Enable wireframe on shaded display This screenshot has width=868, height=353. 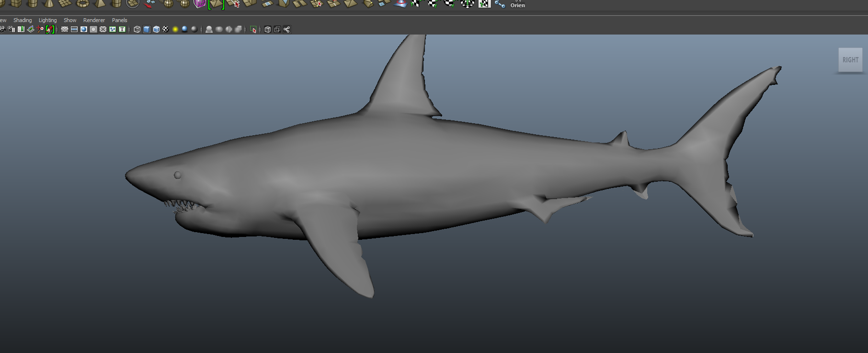(156, 30)
